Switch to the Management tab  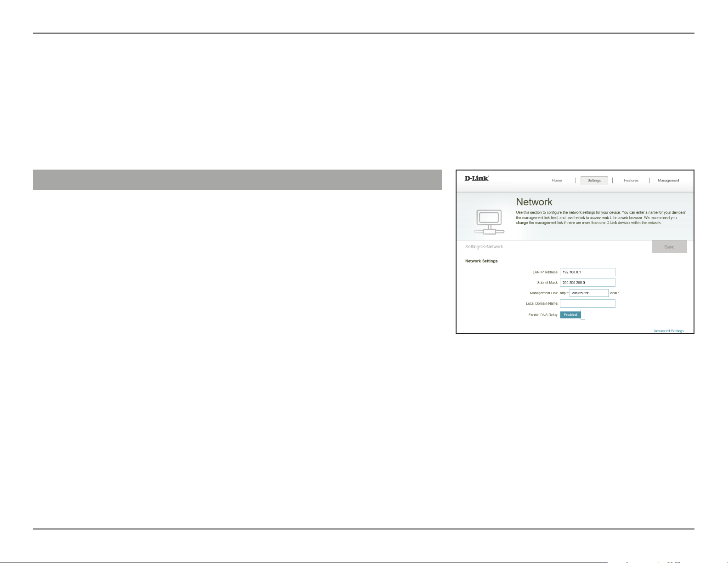point(668,181)
